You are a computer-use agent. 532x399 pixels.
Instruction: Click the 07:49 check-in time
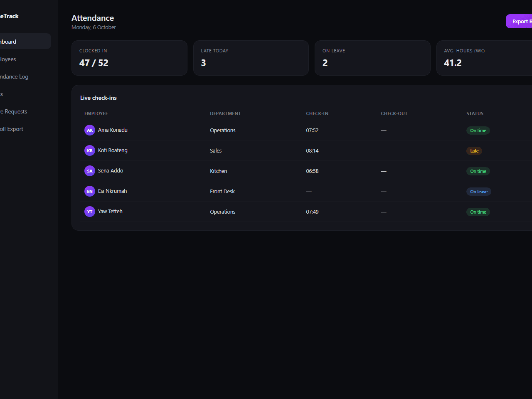click(312, 212)
